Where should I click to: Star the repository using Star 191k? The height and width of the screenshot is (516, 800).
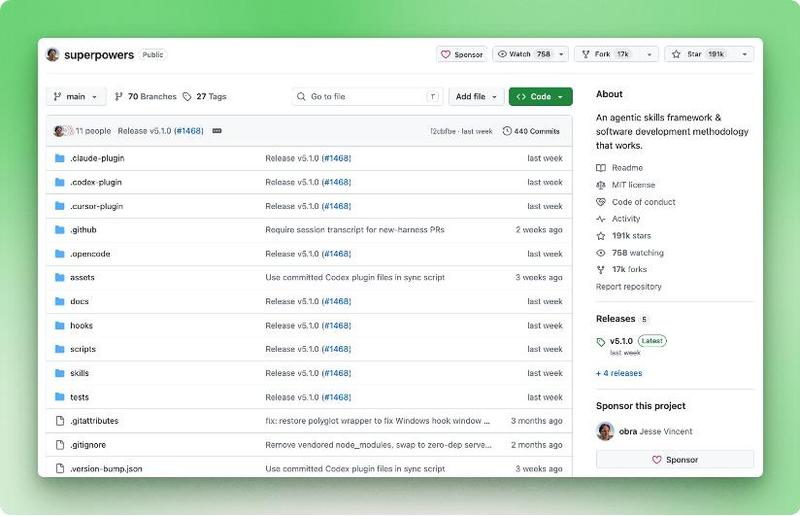(700, 54)
